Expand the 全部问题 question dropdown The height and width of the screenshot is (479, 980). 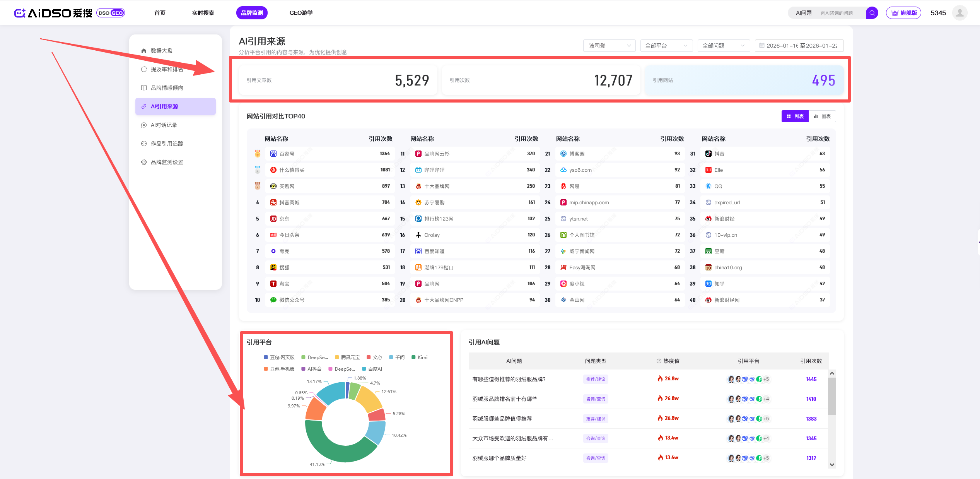(723, 46)
